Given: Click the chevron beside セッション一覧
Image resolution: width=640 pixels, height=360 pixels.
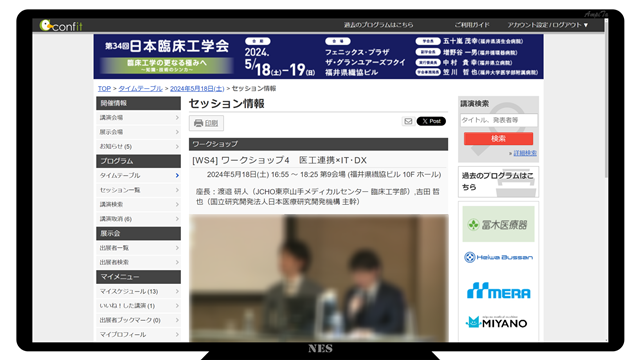Looking at the screenshot, I should click(177, 190).
